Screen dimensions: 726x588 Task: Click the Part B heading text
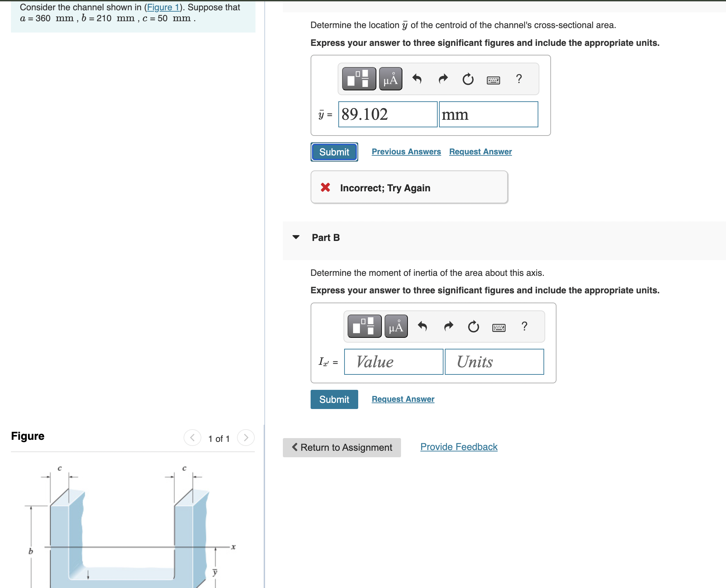(x=326, y=238)
